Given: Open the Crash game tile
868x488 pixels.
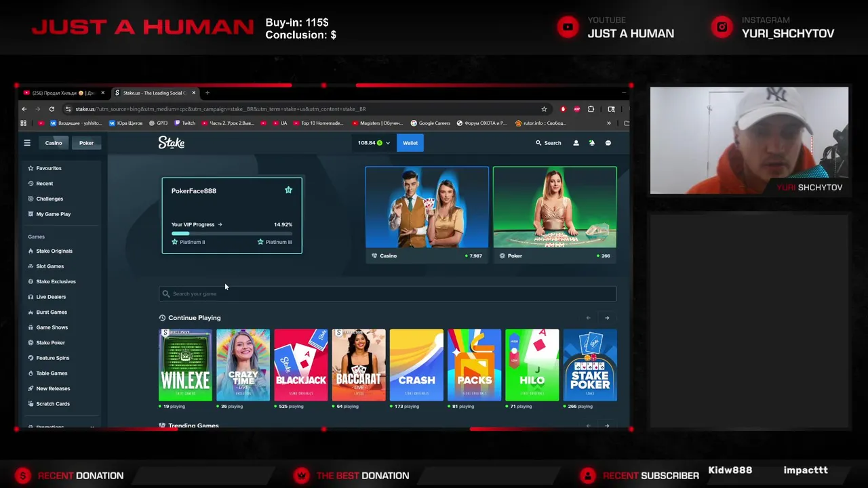Looking at the screenshot, I should pos(416,365).
